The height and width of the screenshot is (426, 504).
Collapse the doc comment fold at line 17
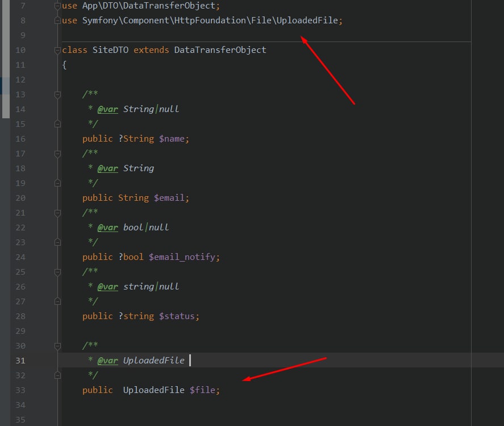57,154
